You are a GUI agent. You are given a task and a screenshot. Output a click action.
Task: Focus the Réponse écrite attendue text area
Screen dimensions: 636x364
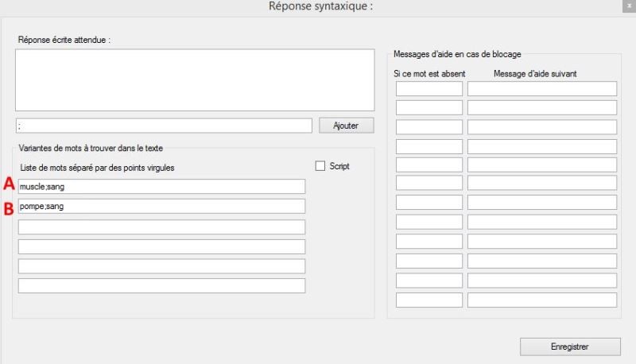click(x=193, y=80)
